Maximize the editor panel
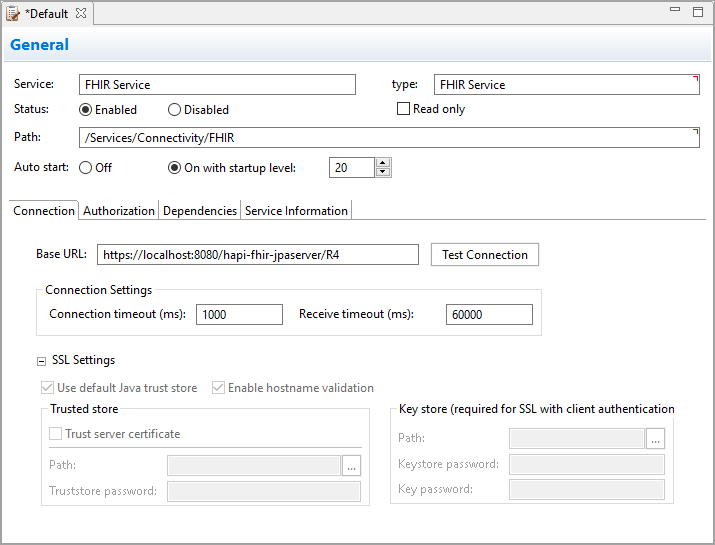The width and height of the screenshot is (715, 545). coord(698,12)
